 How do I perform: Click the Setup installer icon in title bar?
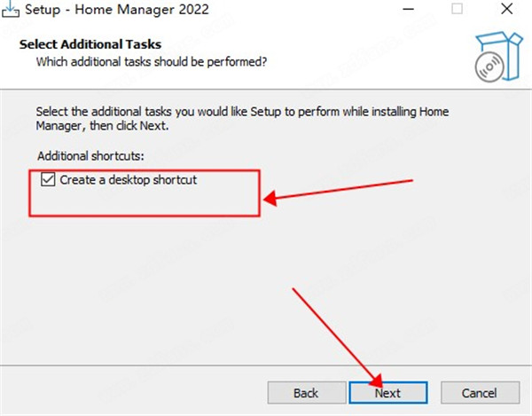tap(11, 9)
